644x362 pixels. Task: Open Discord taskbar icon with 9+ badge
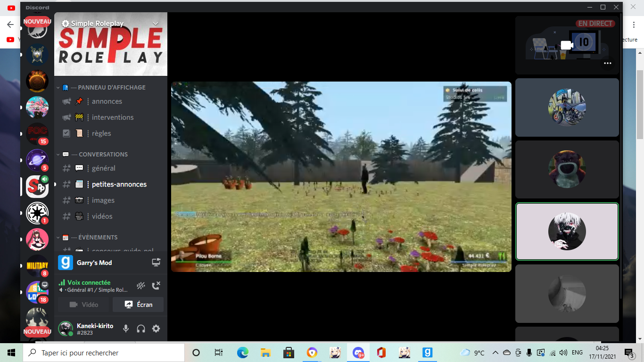click(358, 353)
